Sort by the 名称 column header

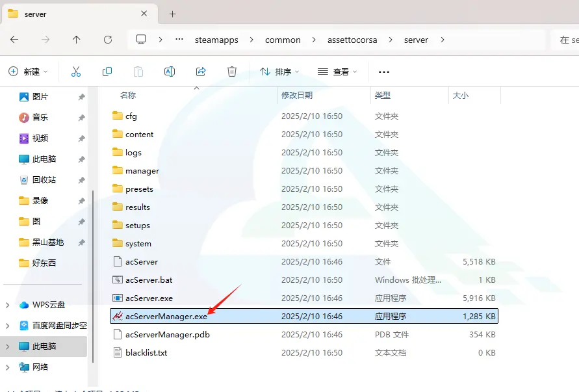click(128, 96)
